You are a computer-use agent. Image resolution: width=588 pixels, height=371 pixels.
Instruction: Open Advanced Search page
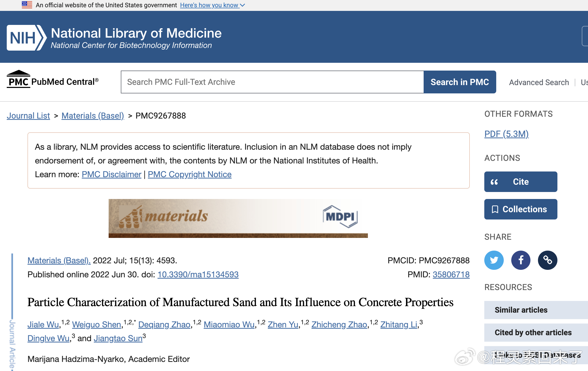[x=539, y=83]
